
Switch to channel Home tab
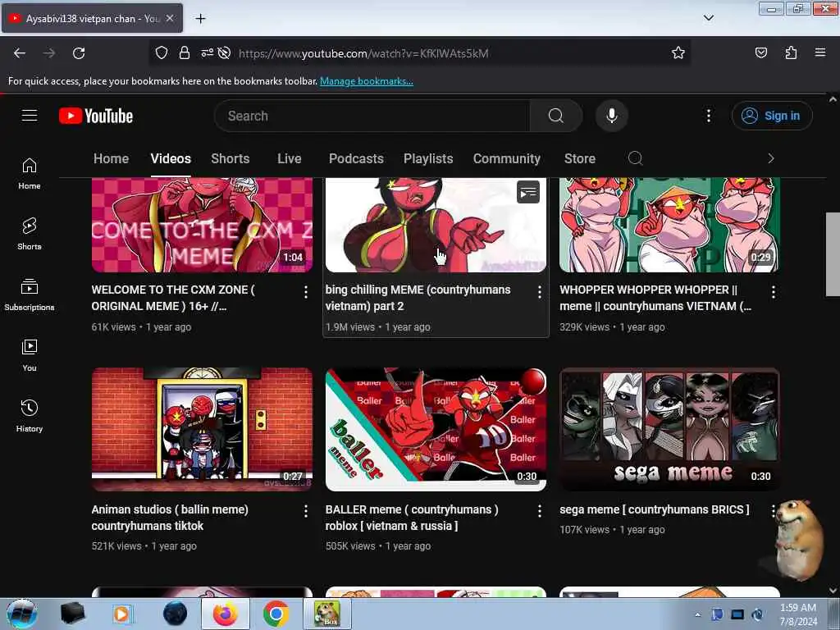[111, 158]
